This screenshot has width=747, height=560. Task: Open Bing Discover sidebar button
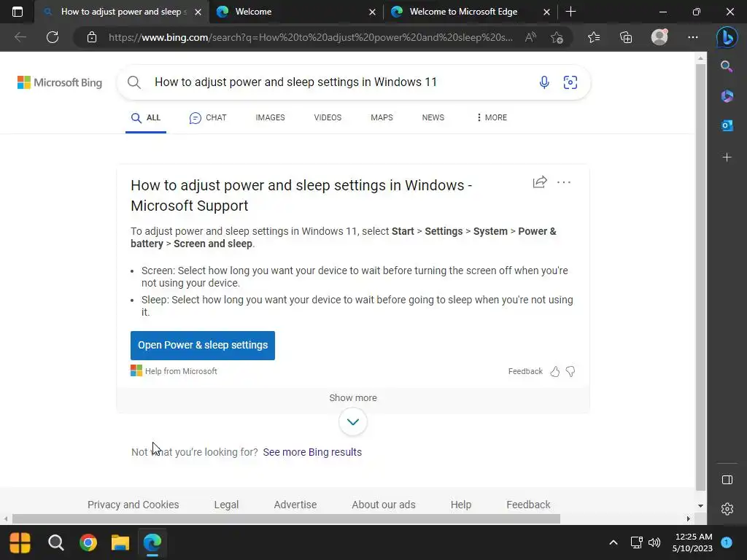coord(727,37)
